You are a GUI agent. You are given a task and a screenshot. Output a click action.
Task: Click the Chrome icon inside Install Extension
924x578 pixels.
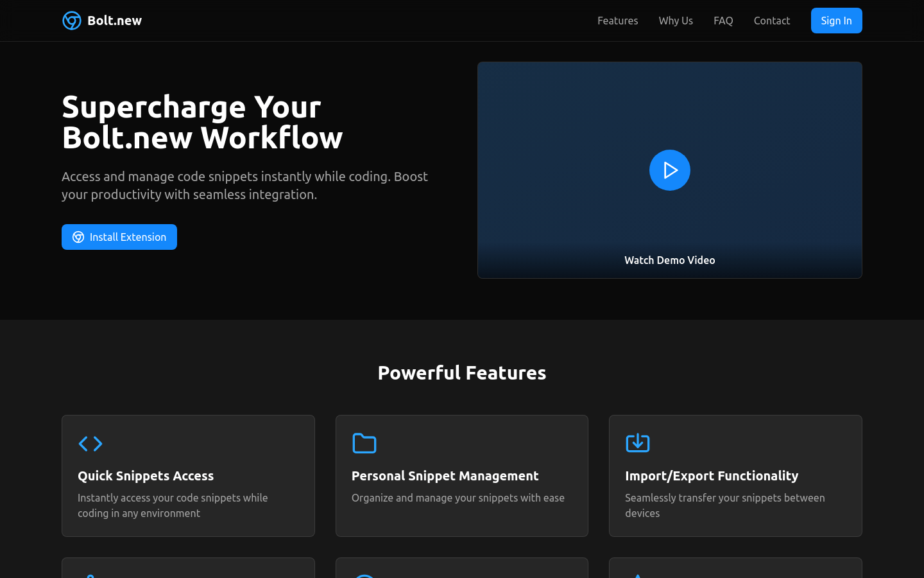[78, 237]
